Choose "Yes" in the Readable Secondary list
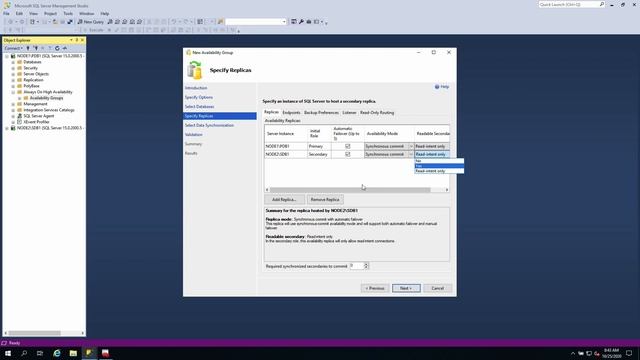This screenshot has width=640, height=360. pyautogui.click(x=439, y=166)
